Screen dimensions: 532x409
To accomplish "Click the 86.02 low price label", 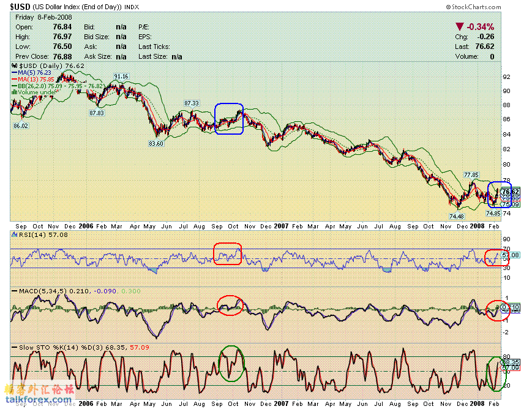I will point(21,126).
